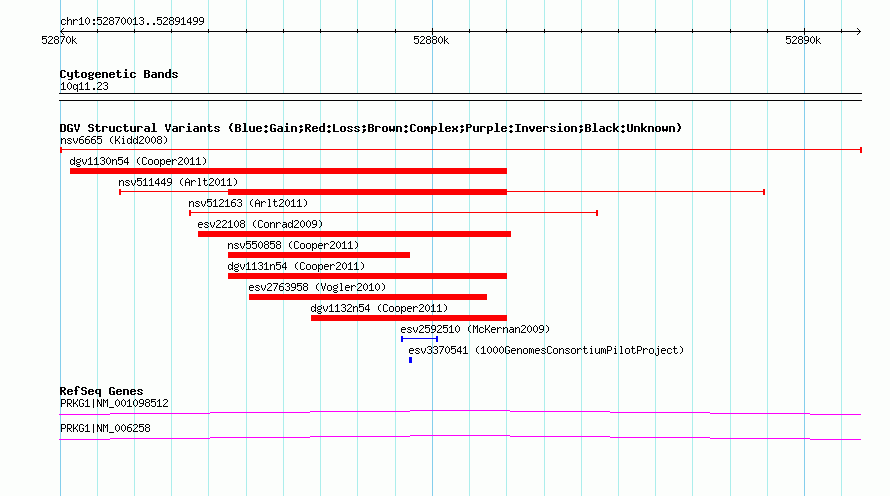Select variant label esv2763958 (Vogler2010)

(317, 287)
